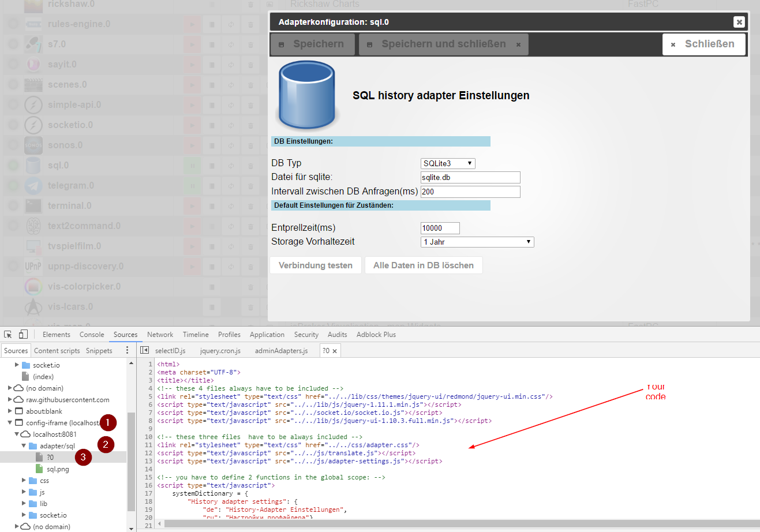This screenshot has width=760, height=532.
Task: Open the adminAdapters.js file tab
Action: tap(282, 351)
